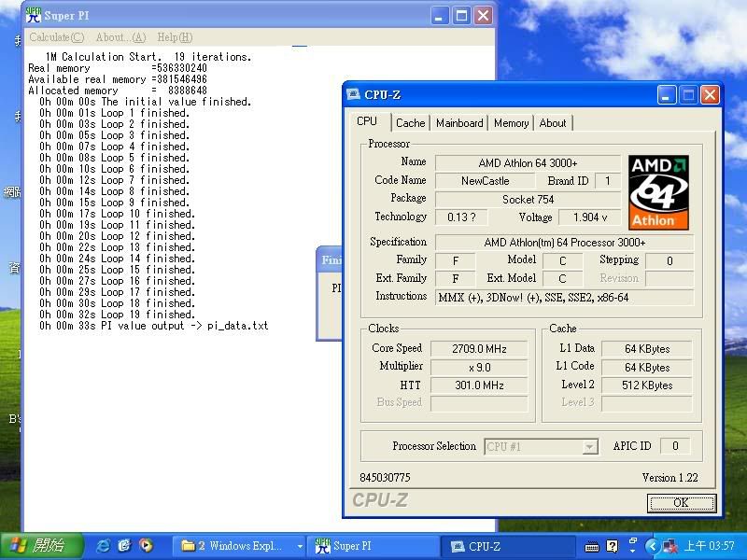Launch Internet Explorer from Quick Launch
747x560 pixels.
pyautogui.click(x=103, y=546)
